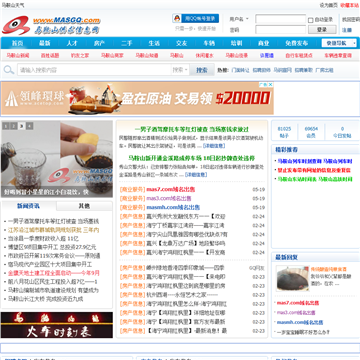This screenshot has height=360, width=360.
Task: Open the 马鞍山天气 link
Action: 13,6
